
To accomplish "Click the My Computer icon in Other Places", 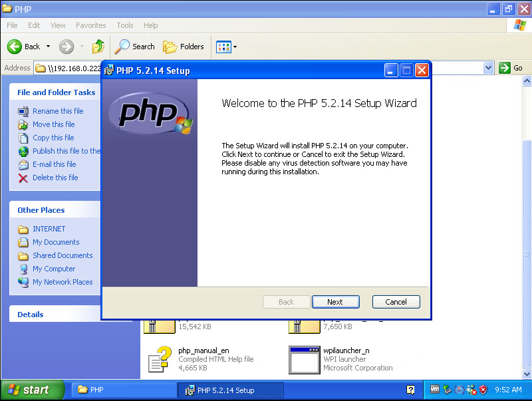I will tap(23, 269).
